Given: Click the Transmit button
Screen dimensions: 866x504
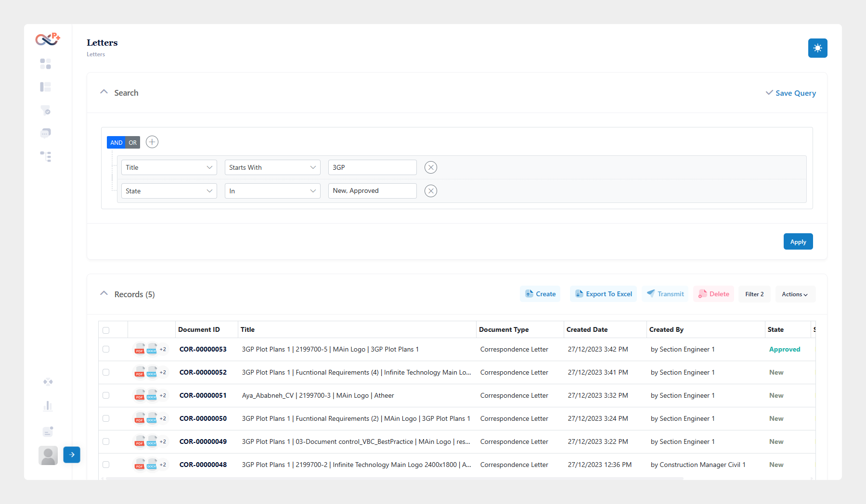Looking at the screenshot, I should point(665,294).
